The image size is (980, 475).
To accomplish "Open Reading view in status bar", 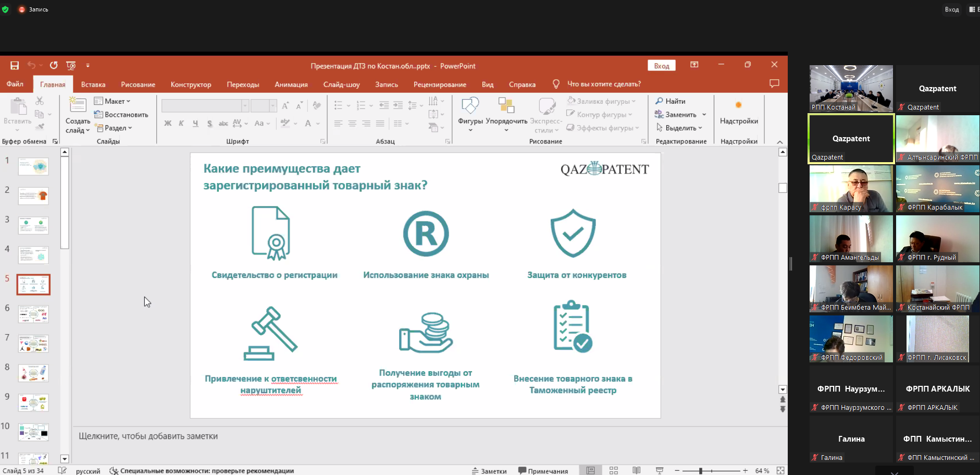I will (636, 470).
